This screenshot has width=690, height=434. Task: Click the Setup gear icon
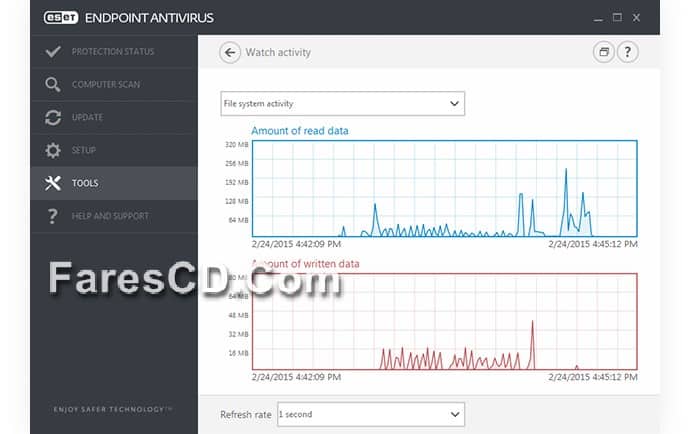pyautogui.click(x=53, y=150)
